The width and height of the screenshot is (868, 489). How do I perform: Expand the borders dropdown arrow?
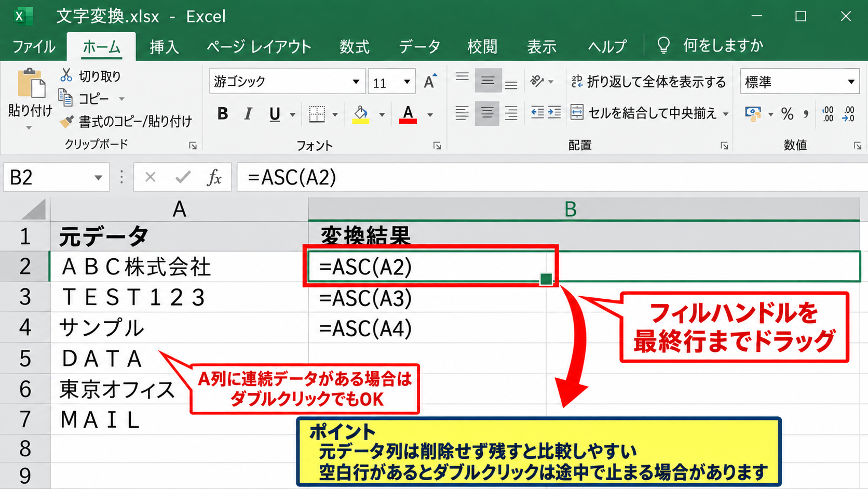[335, 115]
